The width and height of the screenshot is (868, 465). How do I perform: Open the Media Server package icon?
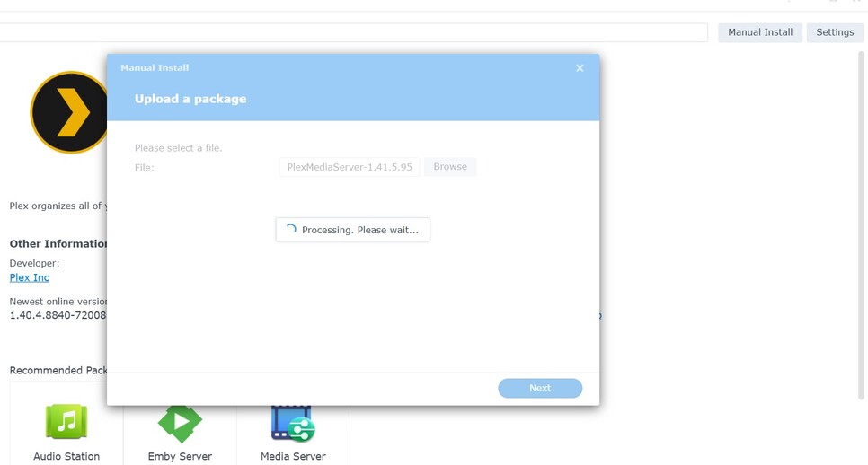coord(293,424)
